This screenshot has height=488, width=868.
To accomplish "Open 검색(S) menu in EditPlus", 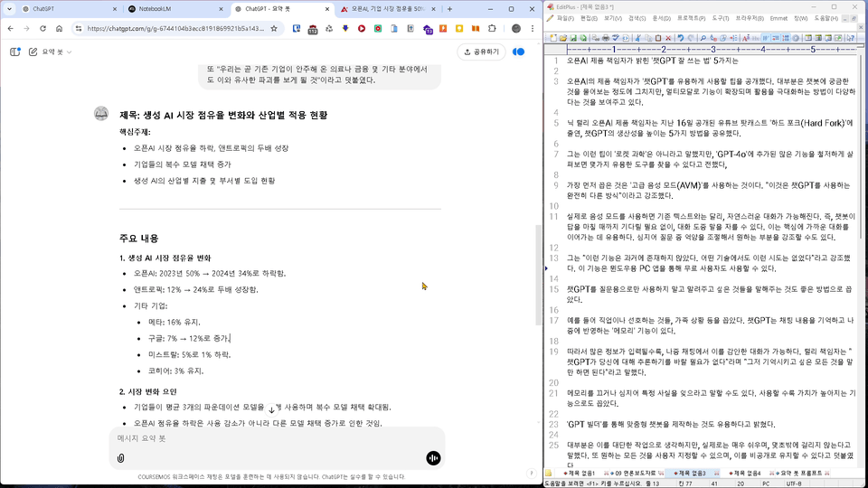I will [637, 18].
